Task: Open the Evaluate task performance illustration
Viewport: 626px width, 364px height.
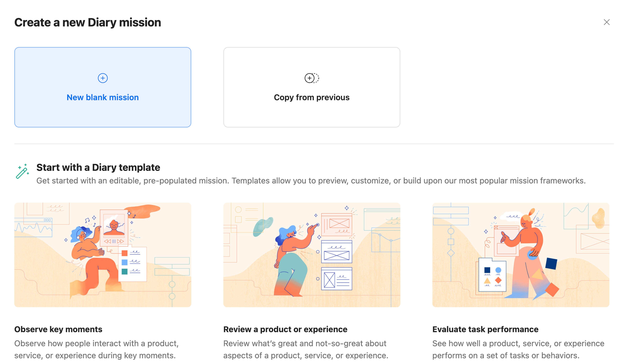Action: pyautogui.click(x=521, y=255)
